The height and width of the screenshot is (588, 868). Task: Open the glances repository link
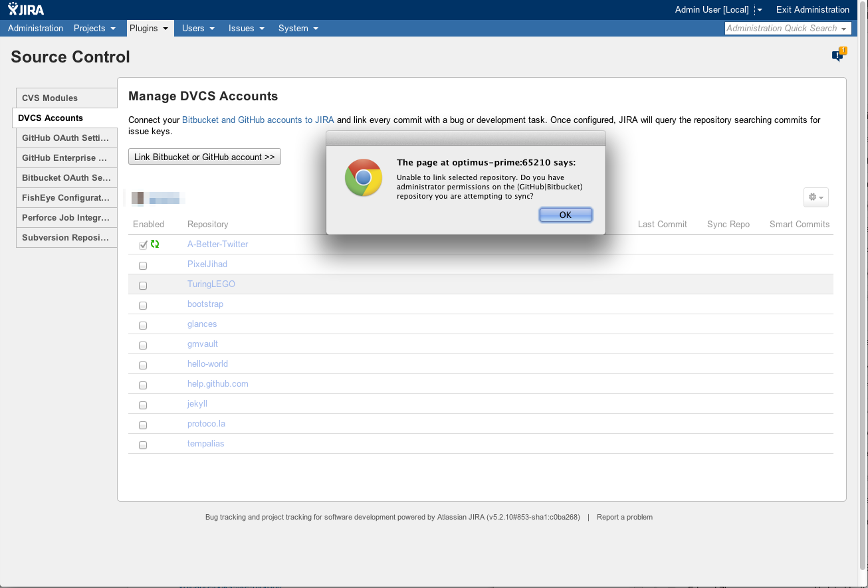(202, 324)
